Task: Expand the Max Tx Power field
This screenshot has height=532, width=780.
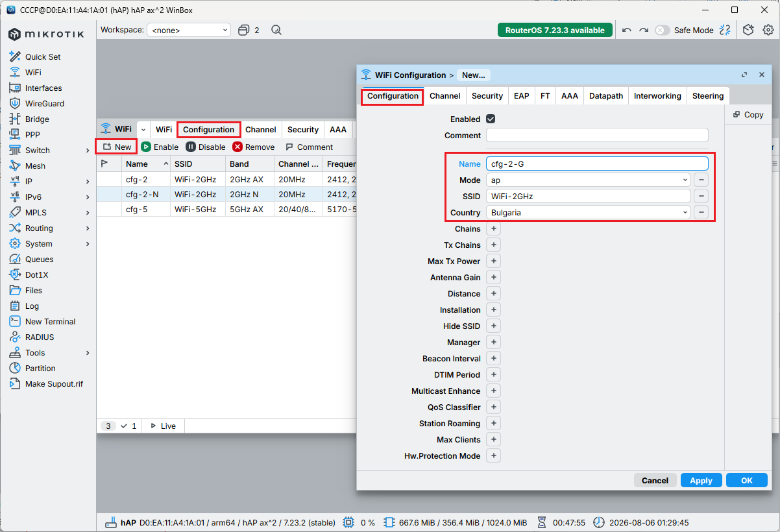Action: click(493, 261)
